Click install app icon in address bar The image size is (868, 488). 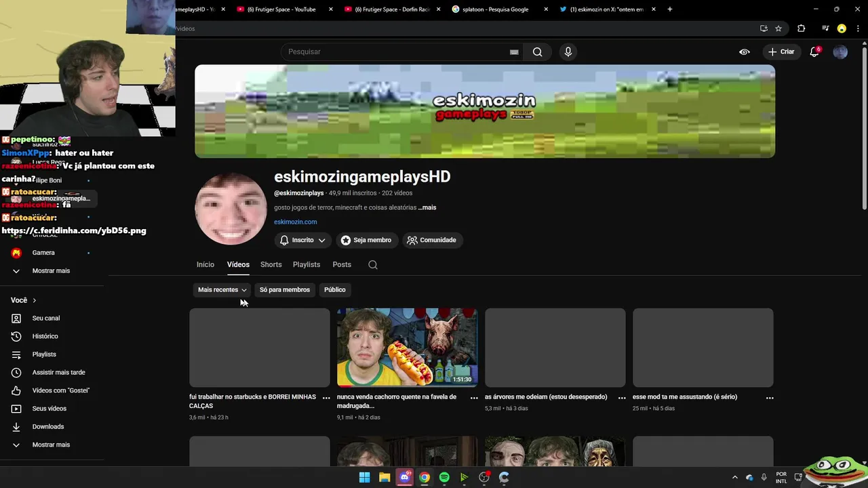point(764,28)
